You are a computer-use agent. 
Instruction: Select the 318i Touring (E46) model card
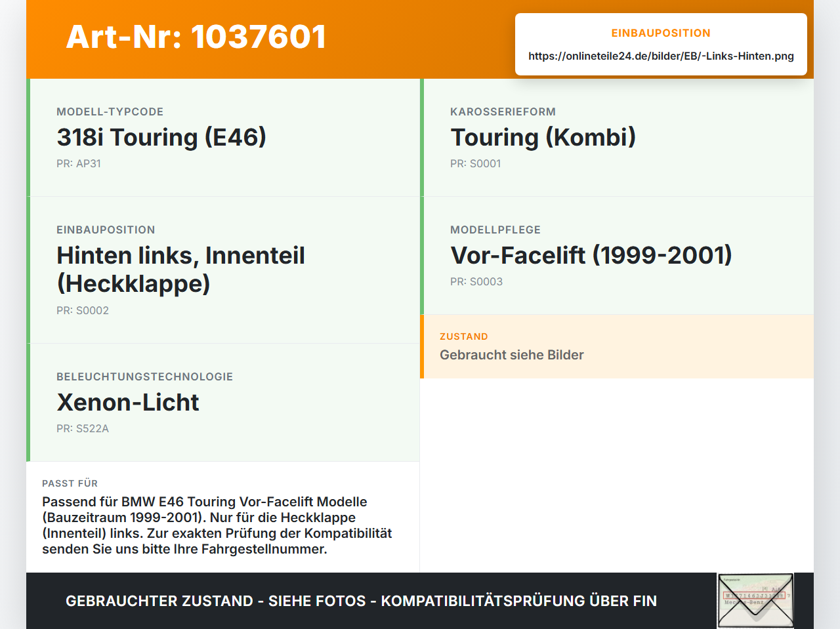click(x=223, y=138)
